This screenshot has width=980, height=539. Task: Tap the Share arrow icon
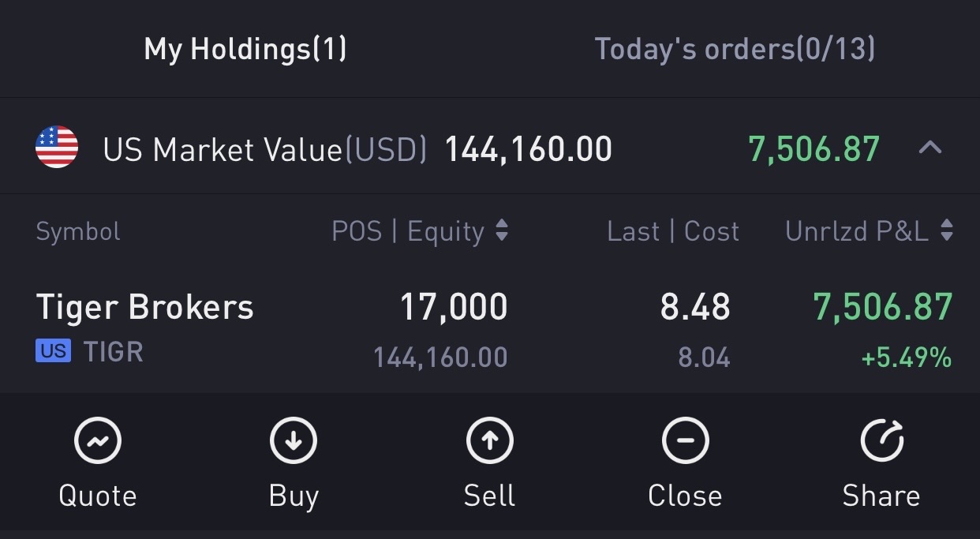[881, 440]
